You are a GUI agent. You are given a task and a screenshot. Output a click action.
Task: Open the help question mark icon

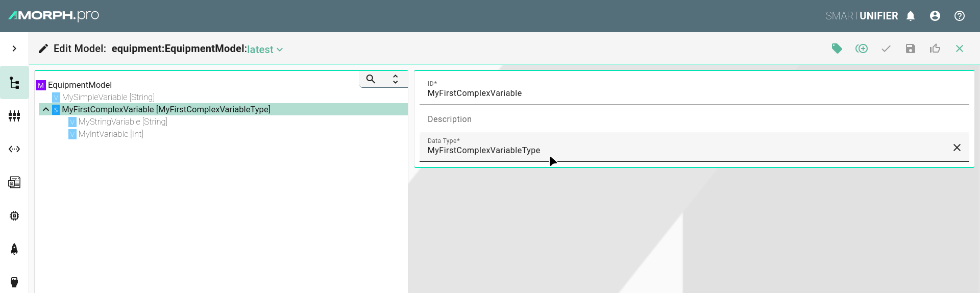click(x=960, y=16)
